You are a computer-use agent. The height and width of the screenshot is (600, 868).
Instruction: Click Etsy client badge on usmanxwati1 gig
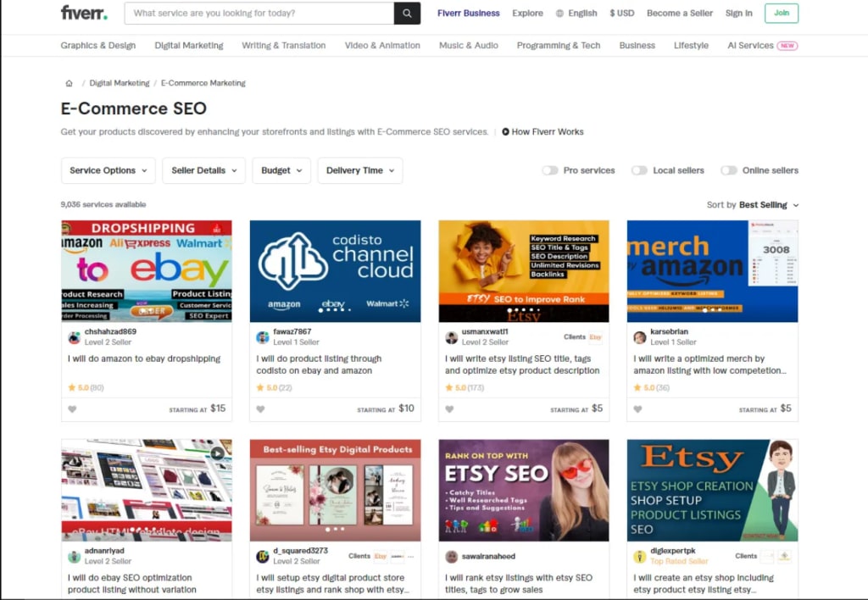click(596, 337)
